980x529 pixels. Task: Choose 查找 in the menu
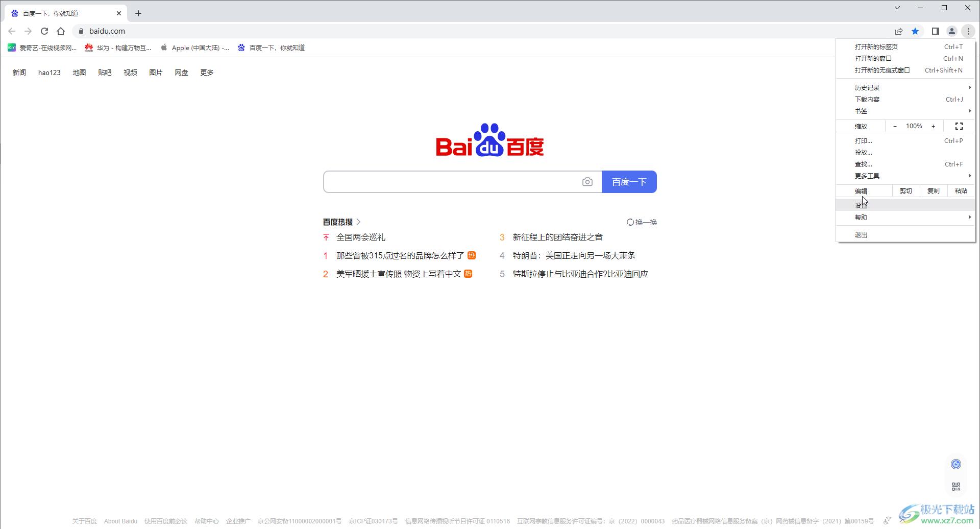tap(905, 164)
